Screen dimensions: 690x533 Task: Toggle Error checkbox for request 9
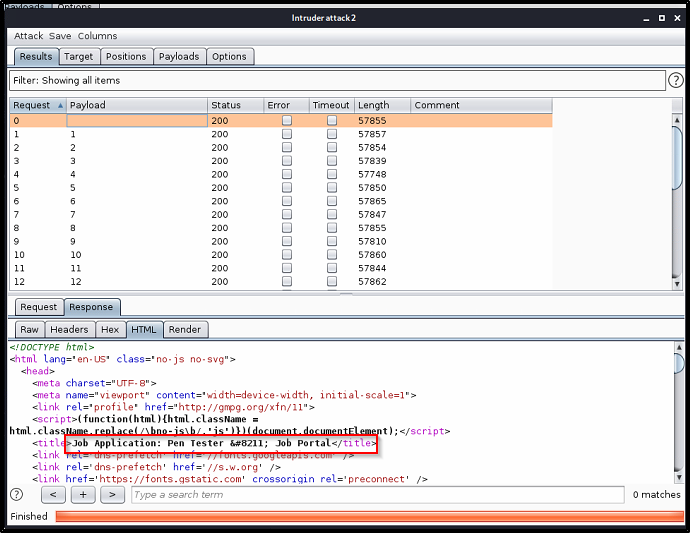[287, 241]
